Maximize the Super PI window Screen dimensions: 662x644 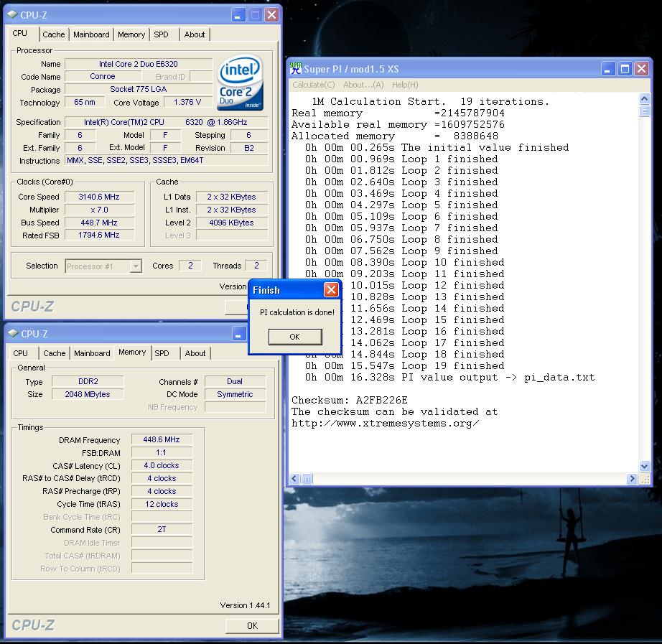[x=625, y=68]
